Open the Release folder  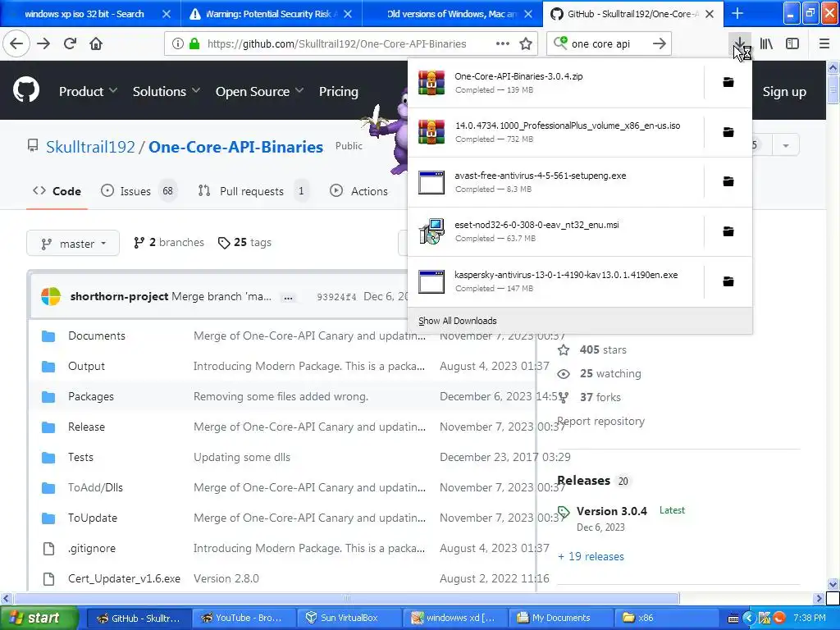[x=86, y=427]
